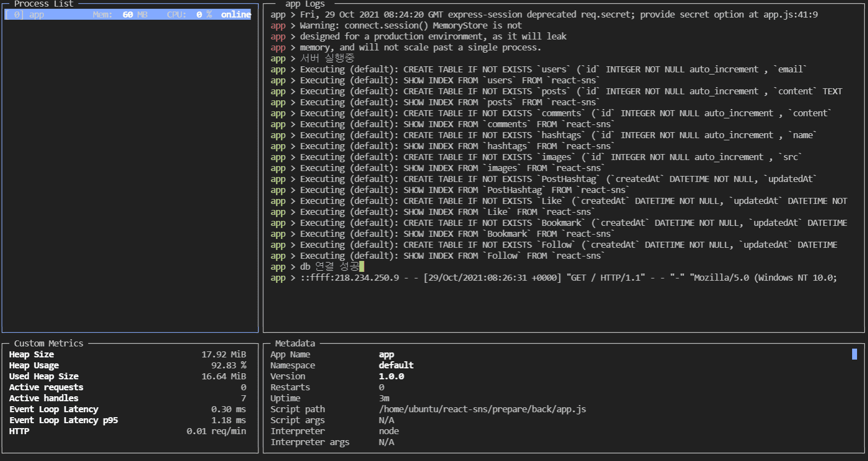Click the HTTP req/min metric row
The height and width of the screenshot is (461, 868).
tap(127, 431)
